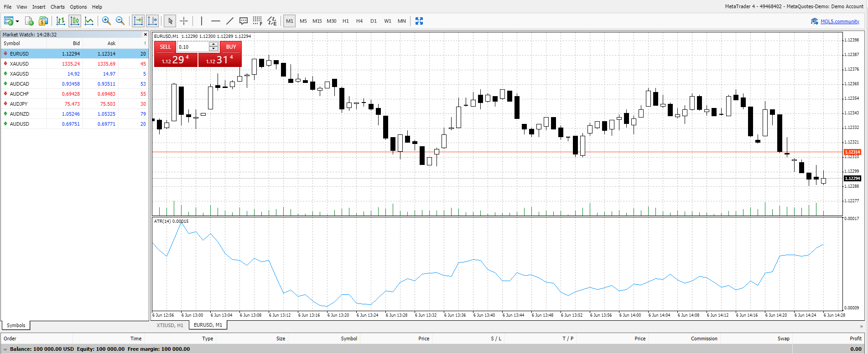
Task: Expand the New Chart dropdown arrow
Action: 17,21
